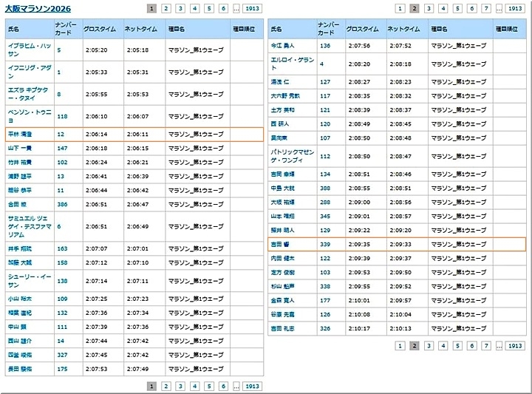Go to page 2 above the left table
The height and width of the screenshot is (394, 532).
(x=166, y=9)
